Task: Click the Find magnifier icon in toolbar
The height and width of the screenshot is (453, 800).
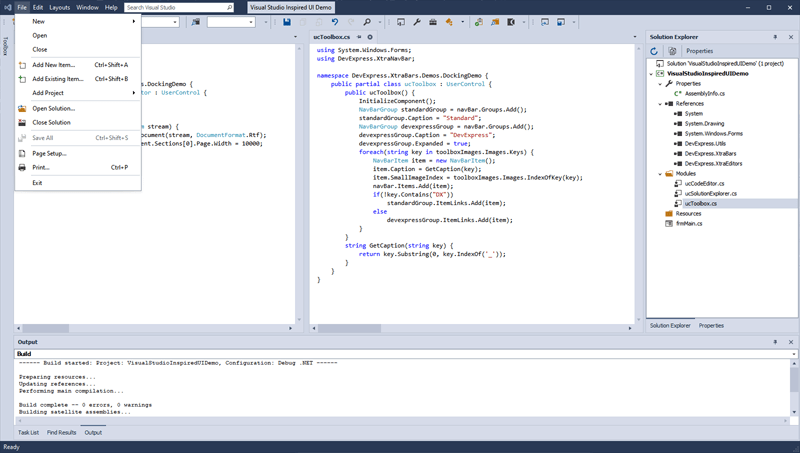Action: click(x=367, y=22)
